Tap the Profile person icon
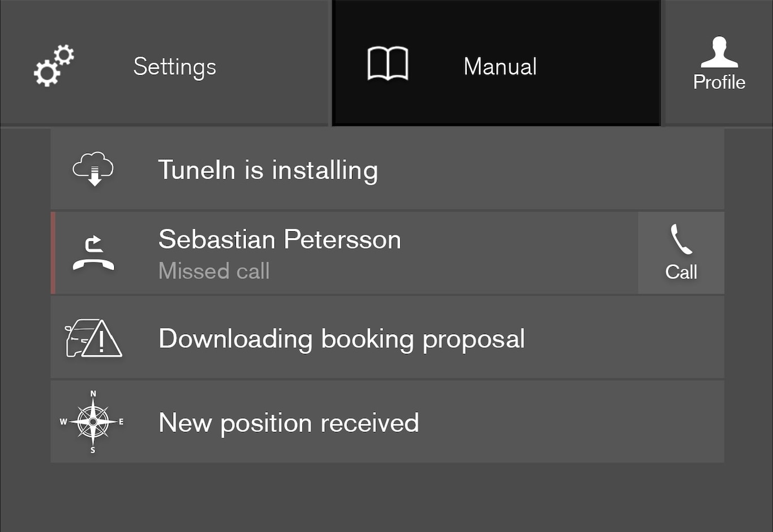773x532 pixels. pyautogui.click(x=719, y=52)
